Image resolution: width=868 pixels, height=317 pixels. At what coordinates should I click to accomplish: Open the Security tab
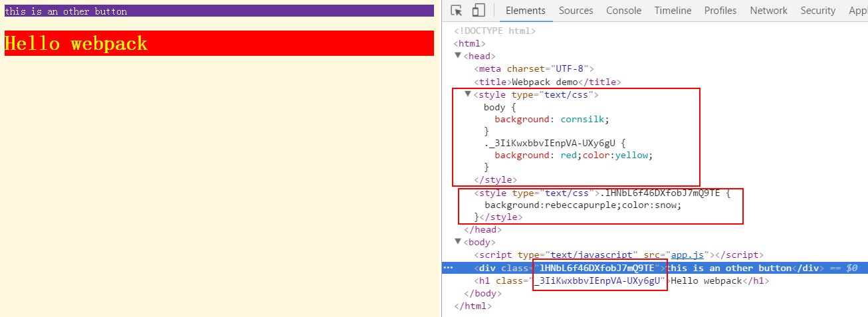[x=817, y=11]
